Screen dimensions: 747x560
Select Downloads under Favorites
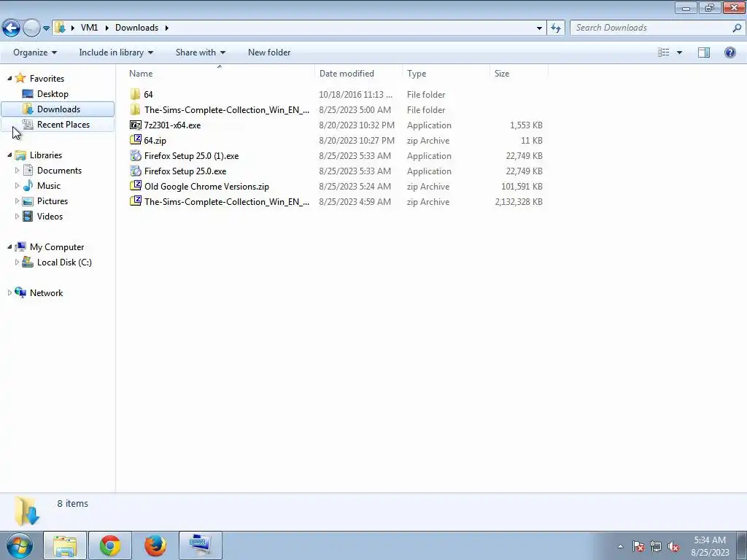(58, 109)
